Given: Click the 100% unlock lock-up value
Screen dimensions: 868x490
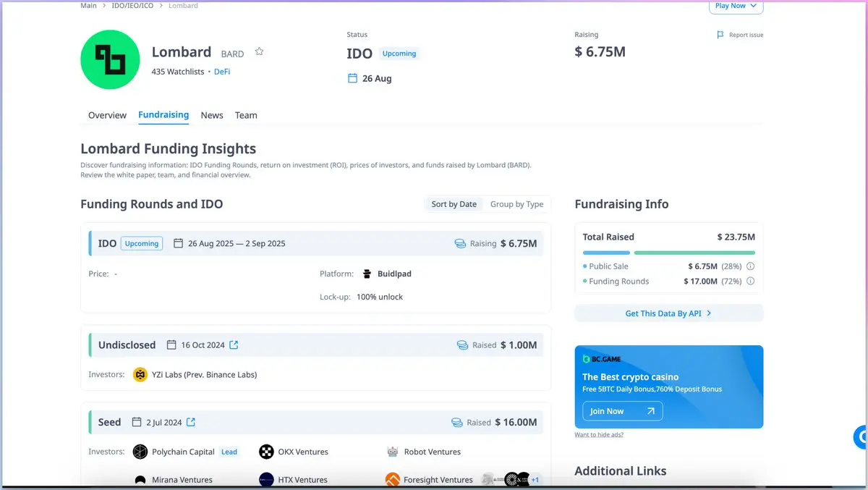Looking at the screenshot, I should (380, 297).
